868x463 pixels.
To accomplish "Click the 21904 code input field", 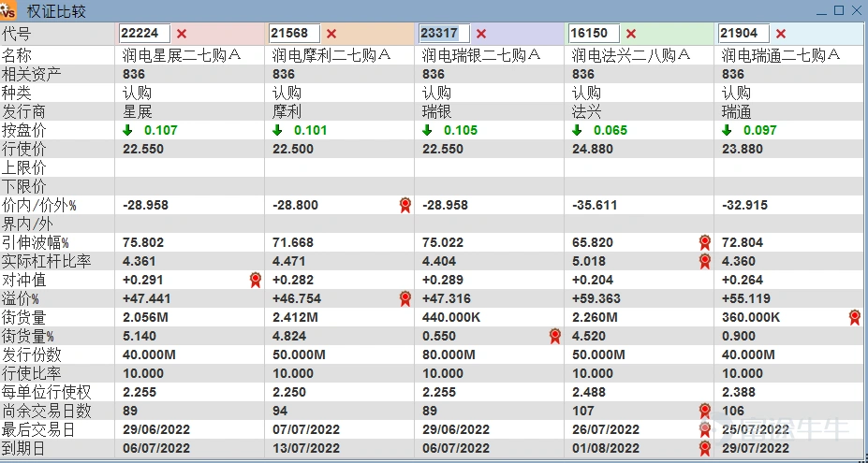I will pyautogui.click(x=744, y=33).
